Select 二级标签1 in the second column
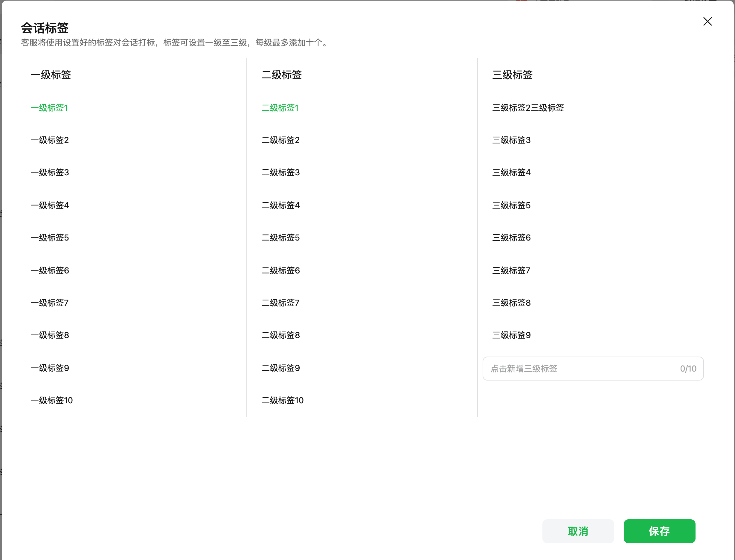 [x=280, y=108]
